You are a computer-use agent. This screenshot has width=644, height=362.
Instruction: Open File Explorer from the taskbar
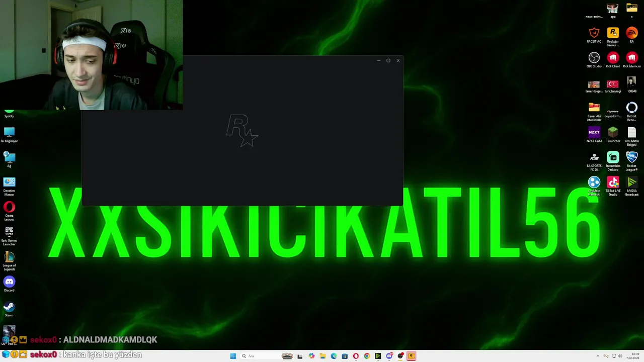click(x=323, y=356)
